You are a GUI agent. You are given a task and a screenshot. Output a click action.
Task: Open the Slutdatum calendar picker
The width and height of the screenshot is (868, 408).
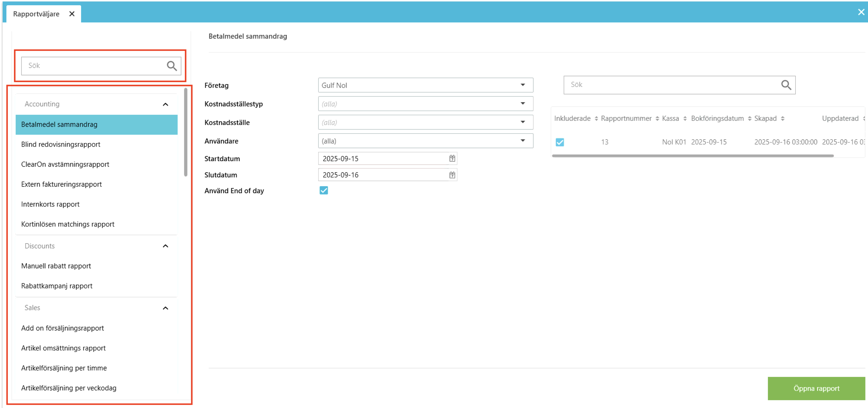pos(452,175)
